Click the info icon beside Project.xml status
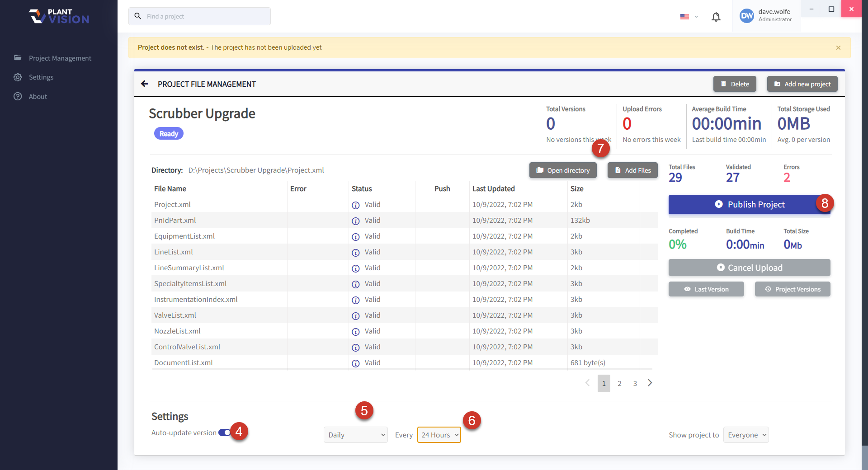Image resolution: width=868 pixels, height=470 pixels. [356, 205]
